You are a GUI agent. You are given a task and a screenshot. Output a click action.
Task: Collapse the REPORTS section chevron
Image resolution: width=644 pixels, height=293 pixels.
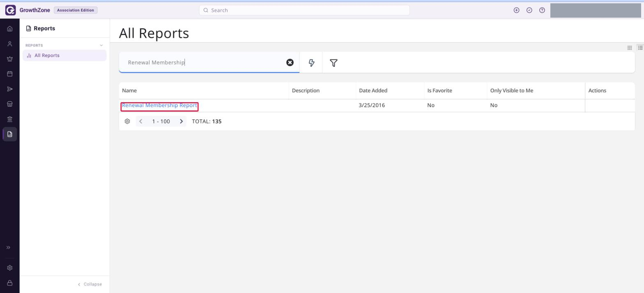pos(101,45)
